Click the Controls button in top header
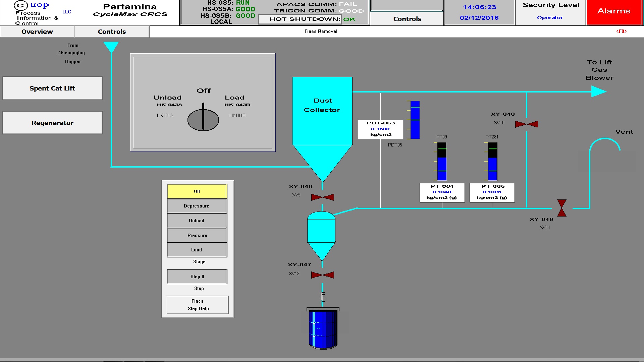 coord(407,19)
